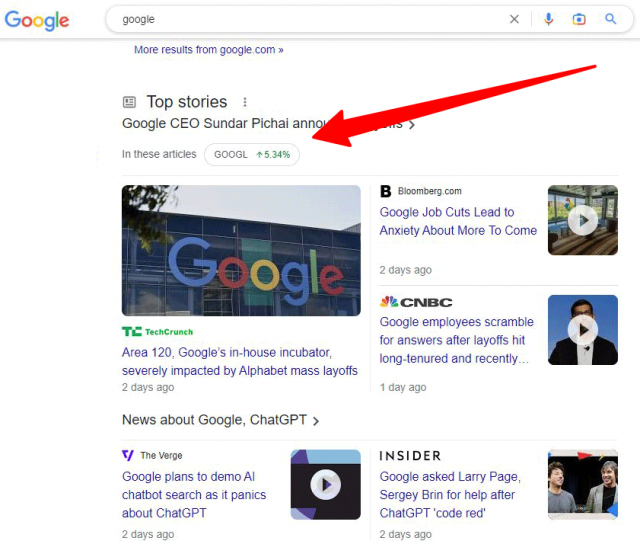
Task: Click '1 day ago' under the CNBC article
Action: click(x=403, y=387)
